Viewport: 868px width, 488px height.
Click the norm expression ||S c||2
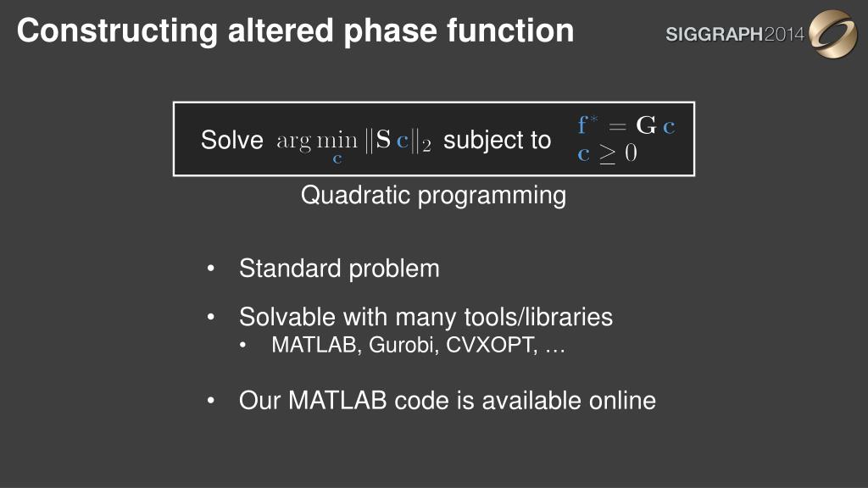click(x=398, y=141)
